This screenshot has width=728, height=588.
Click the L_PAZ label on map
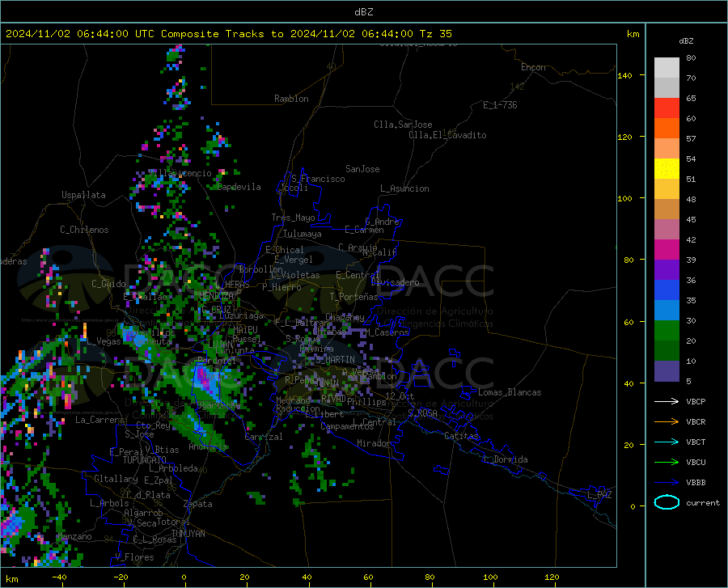click(599, 495)
